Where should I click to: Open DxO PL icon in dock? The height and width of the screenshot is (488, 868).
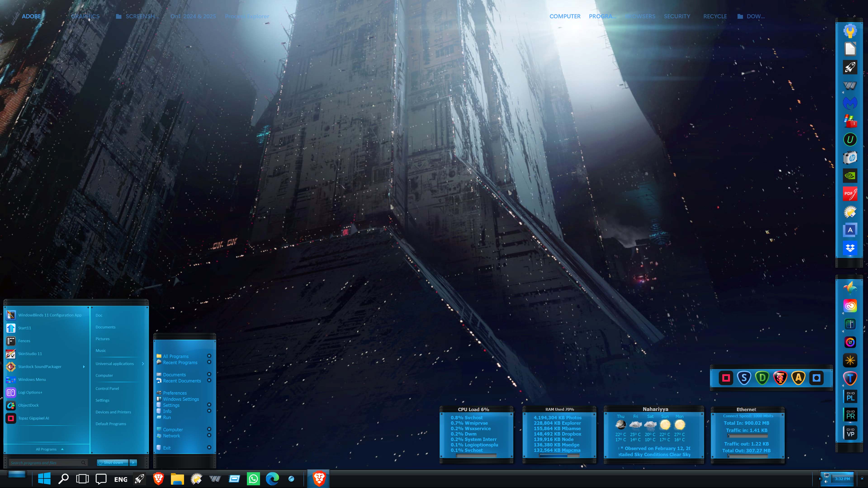850,397
